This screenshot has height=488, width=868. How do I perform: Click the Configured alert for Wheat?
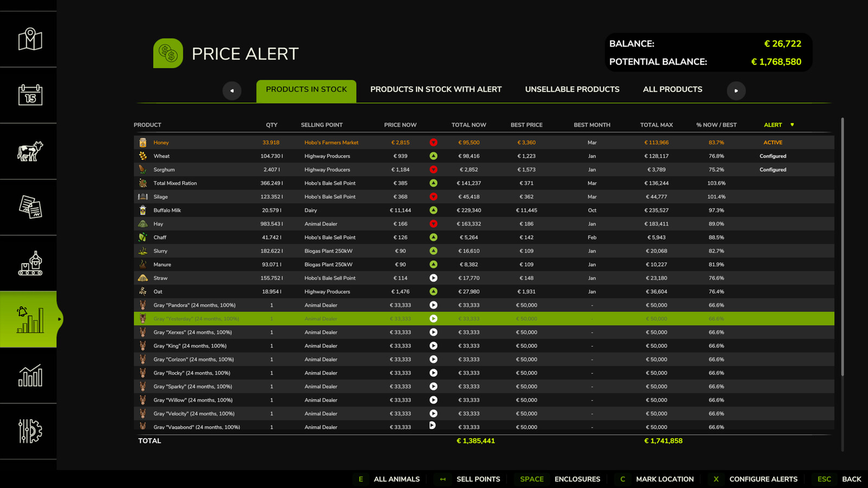[x=773, y=156]
